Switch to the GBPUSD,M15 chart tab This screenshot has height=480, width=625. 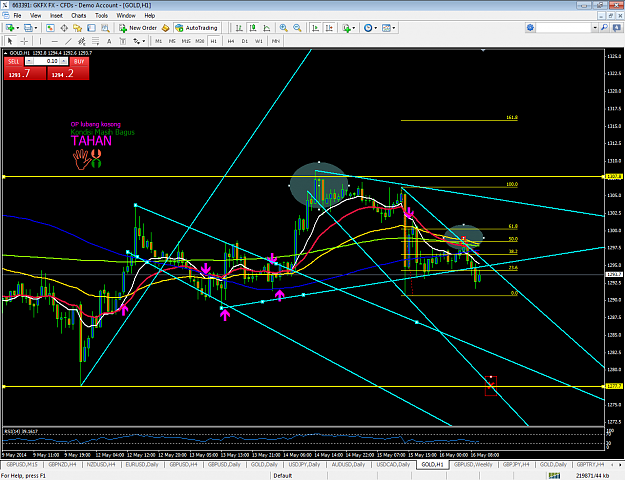point(22,464)
